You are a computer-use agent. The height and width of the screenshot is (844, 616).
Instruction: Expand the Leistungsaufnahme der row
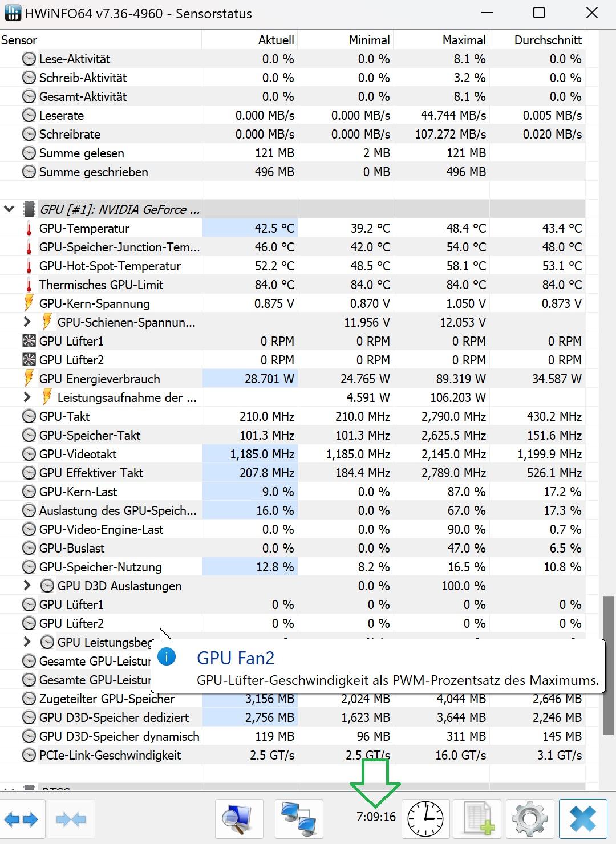click(x=27, y=397)
